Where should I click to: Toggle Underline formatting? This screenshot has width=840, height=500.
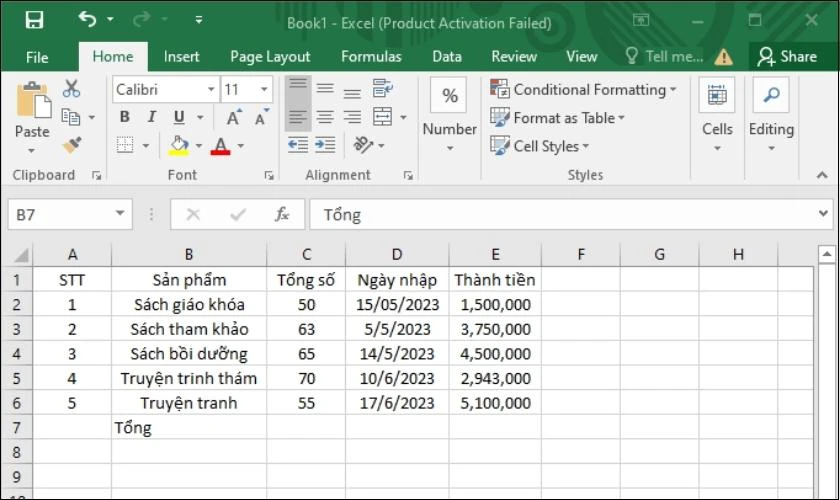point(179,117)
